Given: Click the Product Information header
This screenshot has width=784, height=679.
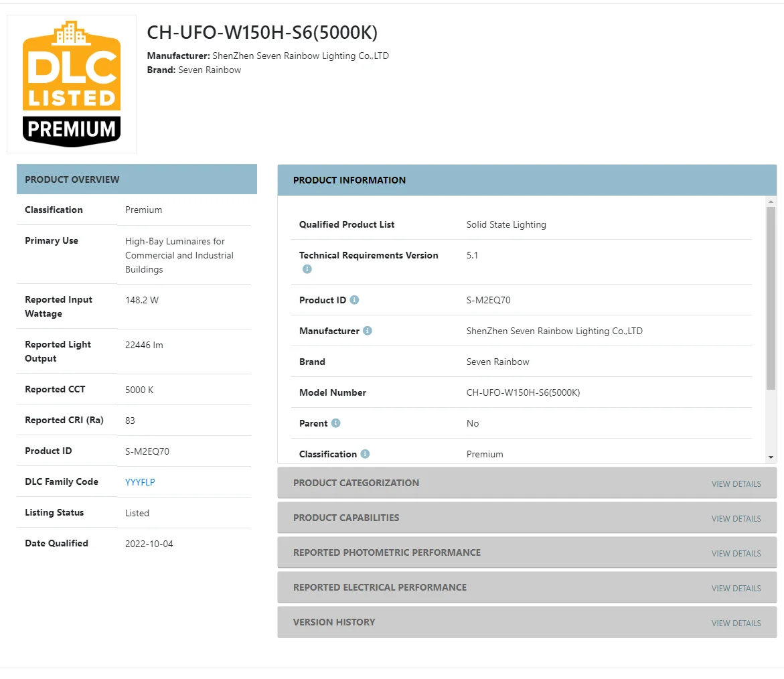Looking at the screenshot, I should coord(527,180).
